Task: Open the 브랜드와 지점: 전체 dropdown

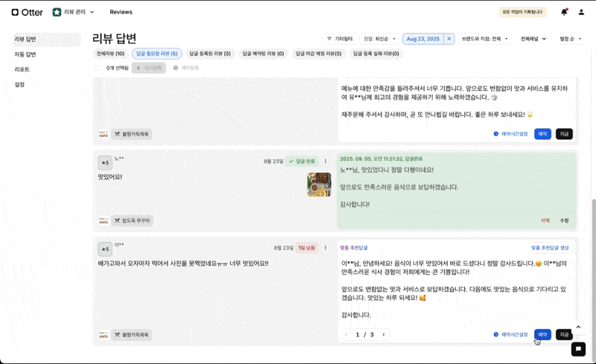Action: tap(484, 39)
